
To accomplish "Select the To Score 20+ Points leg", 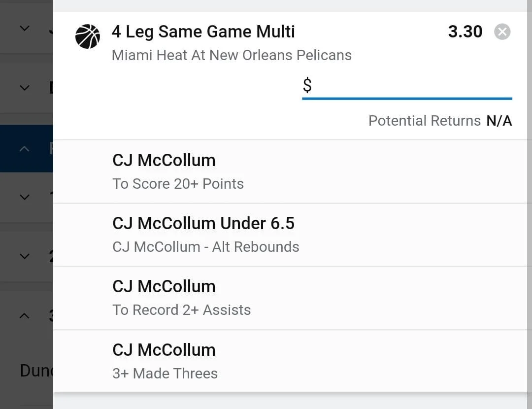I will (178, 184).
